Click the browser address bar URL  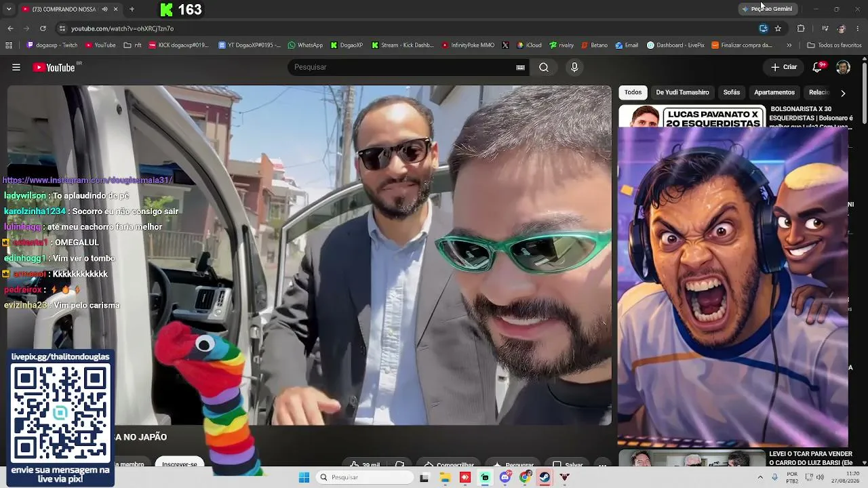pyautogui.click(x=122, y=28)
